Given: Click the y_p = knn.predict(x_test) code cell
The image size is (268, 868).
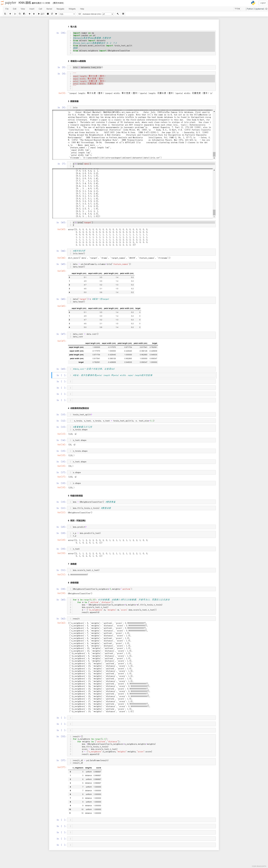Looking at the screenshot, I should (141, 534).
